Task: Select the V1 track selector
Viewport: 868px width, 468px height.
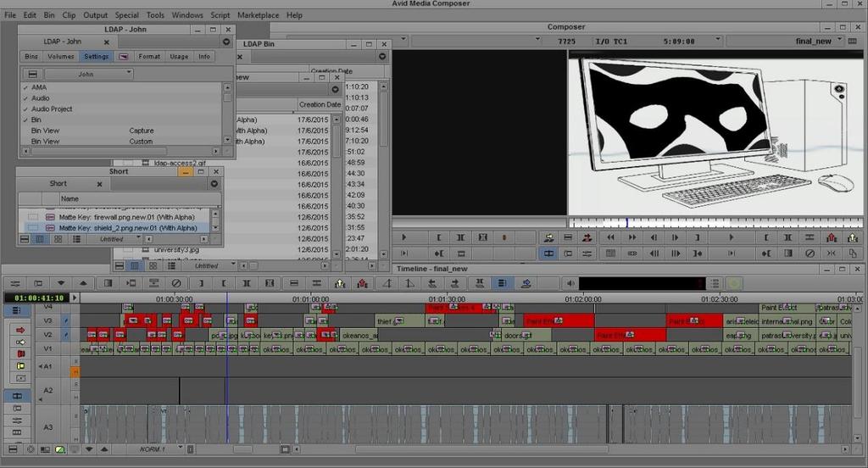Action: point(47,349)
